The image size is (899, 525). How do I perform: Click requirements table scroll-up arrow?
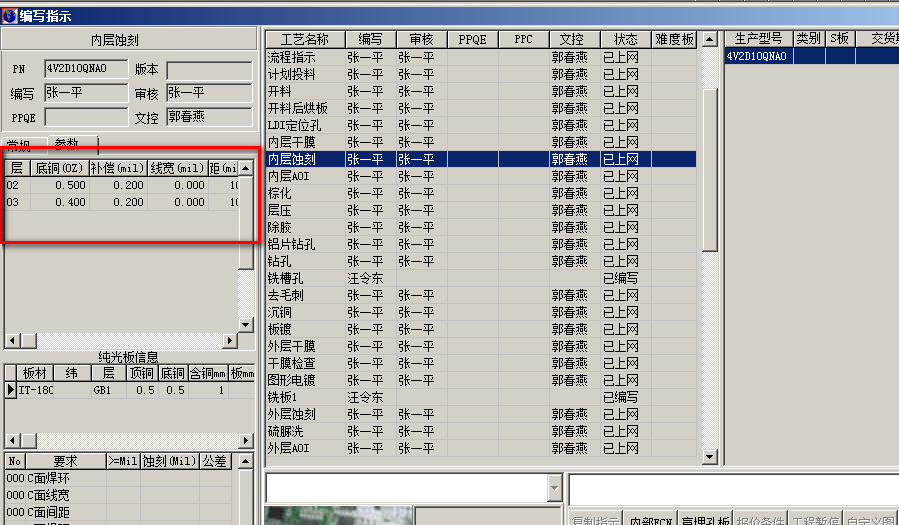point(245,461)
